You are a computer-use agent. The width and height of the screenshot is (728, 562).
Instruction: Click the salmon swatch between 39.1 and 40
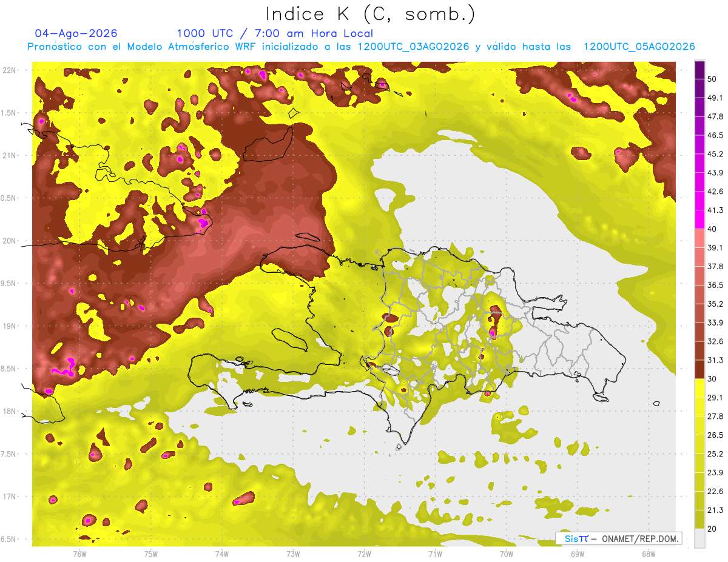coord(699,238)
